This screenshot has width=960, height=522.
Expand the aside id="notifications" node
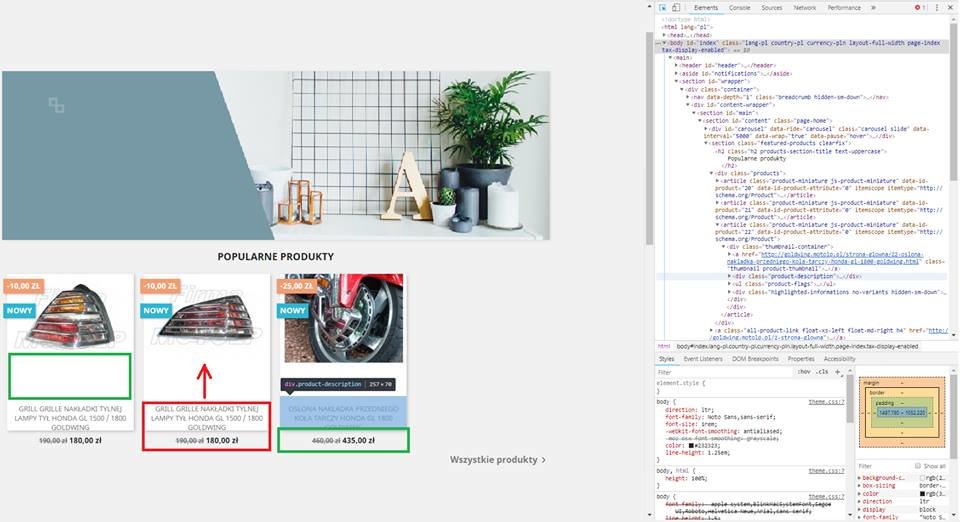(677, 73)
